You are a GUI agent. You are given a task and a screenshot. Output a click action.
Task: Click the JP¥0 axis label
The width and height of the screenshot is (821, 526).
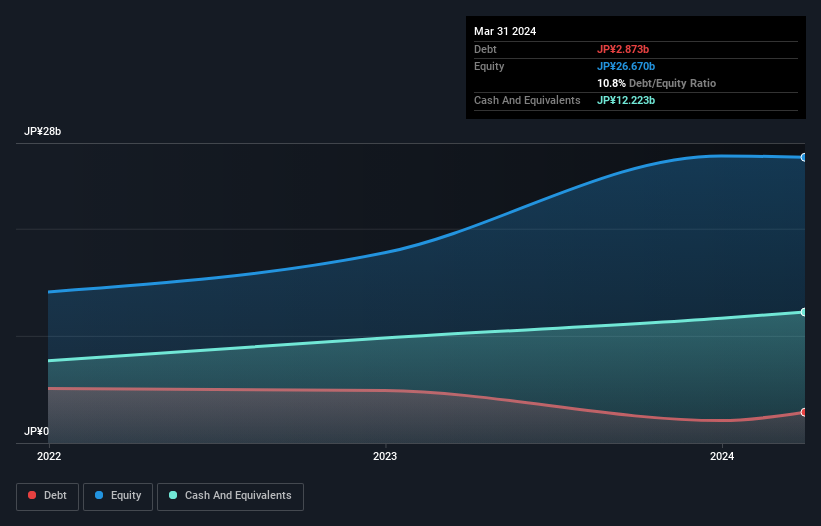pyautogui.click(x=36, y=431)
